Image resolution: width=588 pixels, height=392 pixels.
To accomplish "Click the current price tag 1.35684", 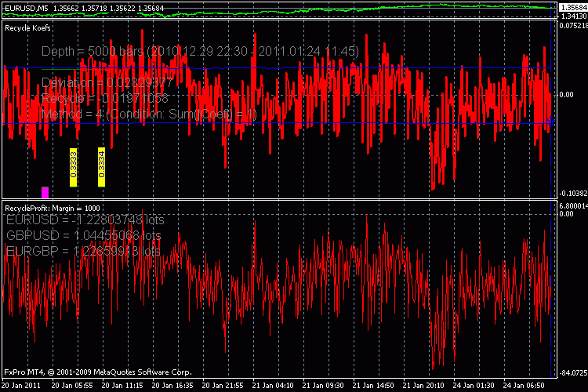I will (x=572, y=8).
